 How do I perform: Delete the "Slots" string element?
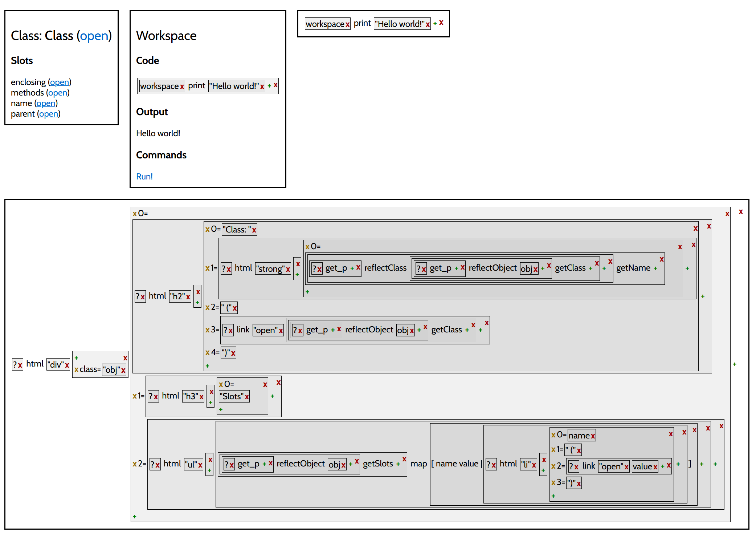[x=247, y=397]
